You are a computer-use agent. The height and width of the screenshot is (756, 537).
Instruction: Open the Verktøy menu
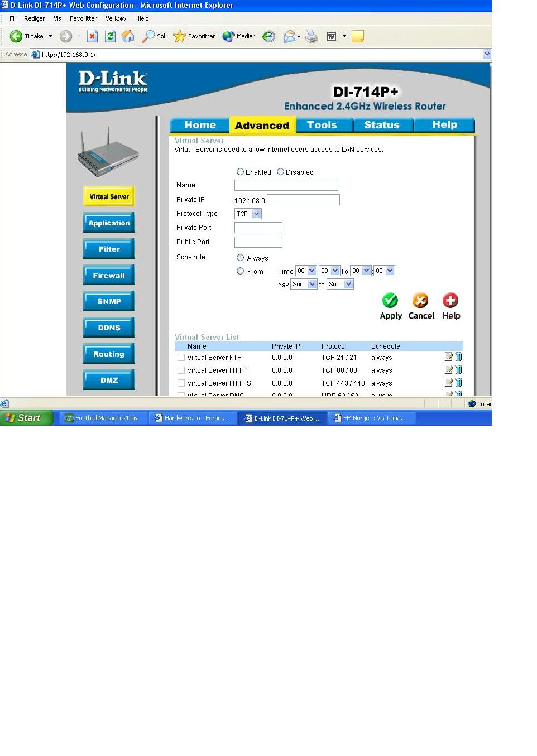click(x=116, y=18)
